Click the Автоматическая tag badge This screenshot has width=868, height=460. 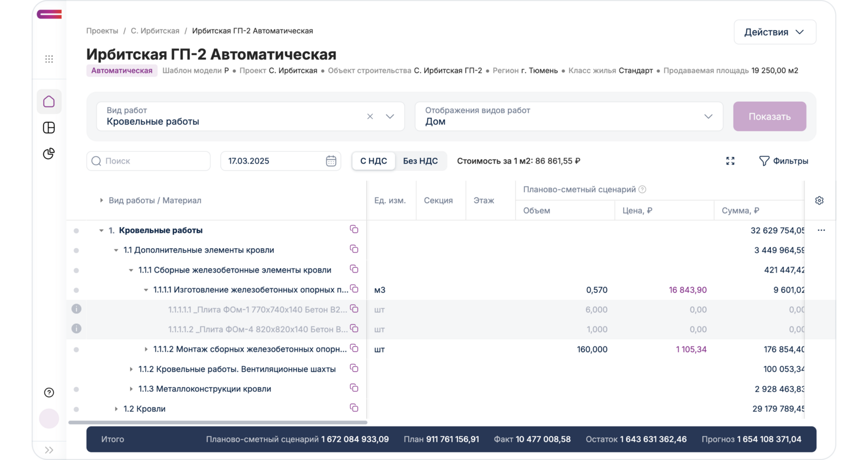tap(122, 71)
